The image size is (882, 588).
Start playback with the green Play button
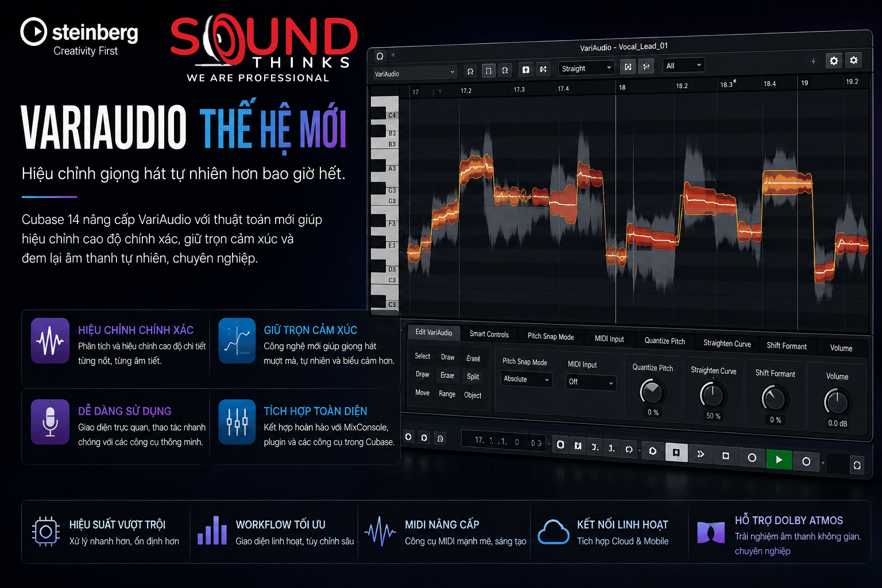[779, 459]
